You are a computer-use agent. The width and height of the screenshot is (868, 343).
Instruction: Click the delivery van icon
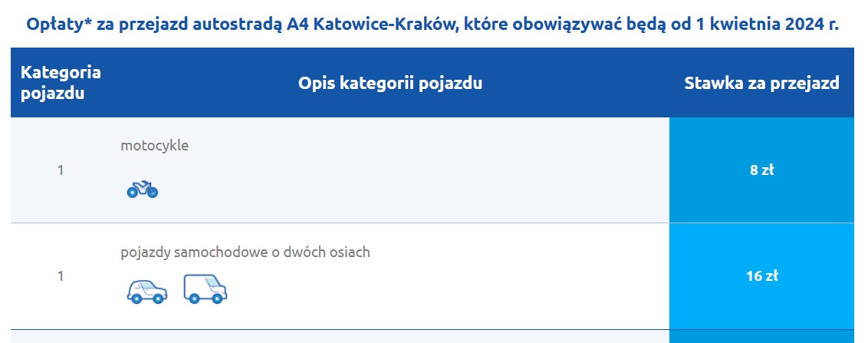point(205,289)
